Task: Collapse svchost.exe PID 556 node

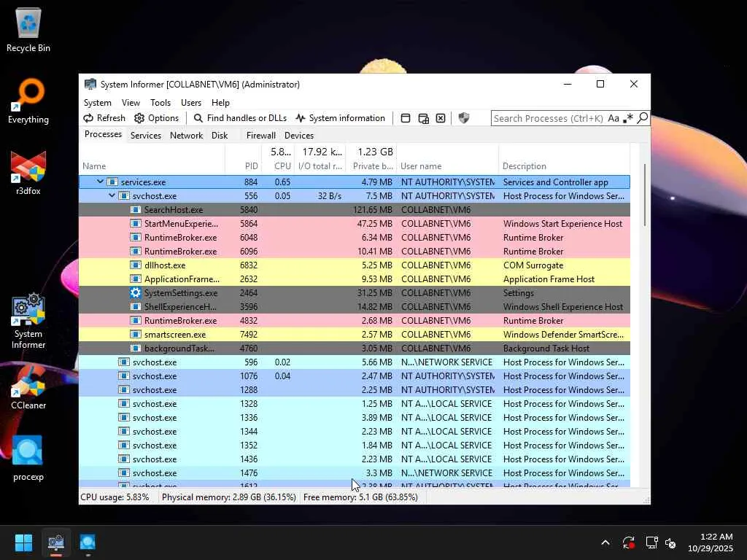Action: click(112, 195)
